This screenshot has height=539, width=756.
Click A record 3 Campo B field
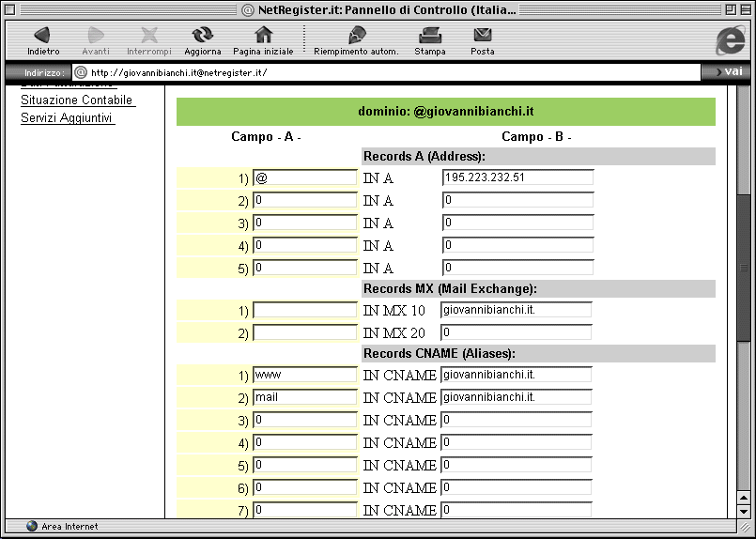[x=517, y=223]
